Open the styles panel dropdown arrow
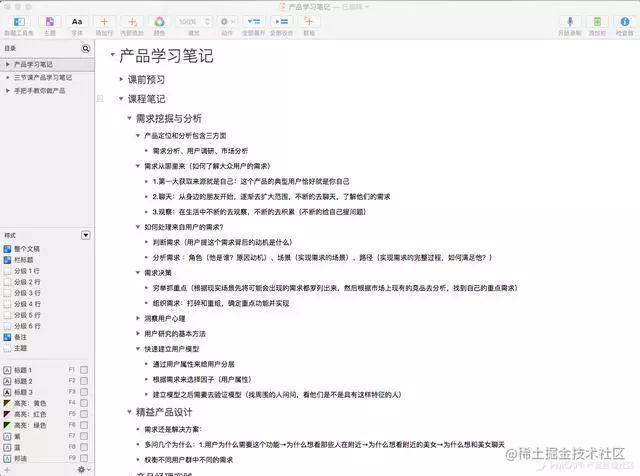Viewport: 640px width, 476px height. click(86, 235)
